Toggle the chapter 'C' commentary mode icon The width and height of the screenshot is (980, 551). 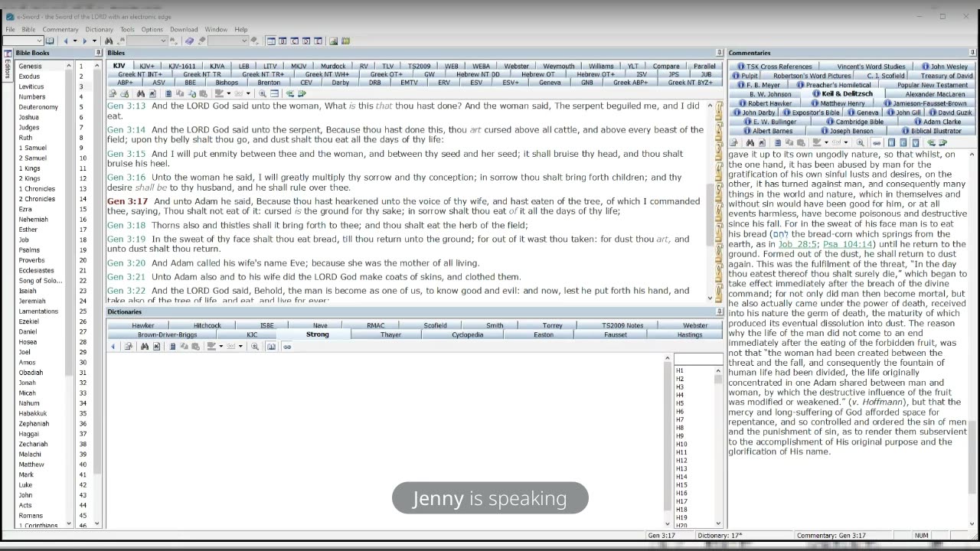click(x=903, y=142)
